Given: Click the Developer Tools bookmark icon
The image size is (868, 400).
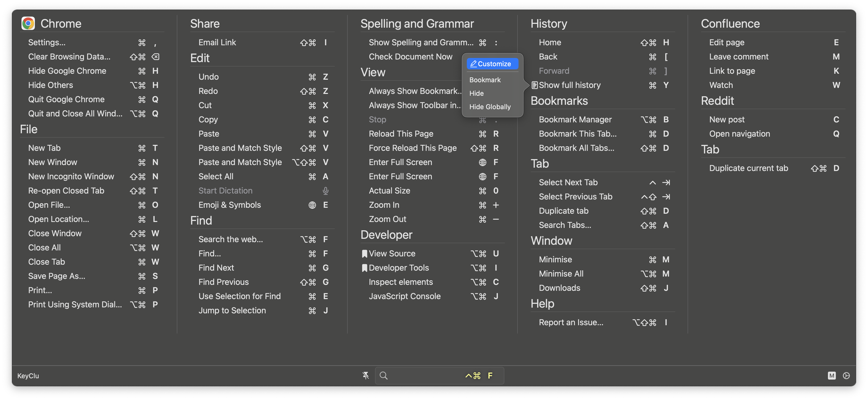Looking at the screenshot, I should (364, 268).
